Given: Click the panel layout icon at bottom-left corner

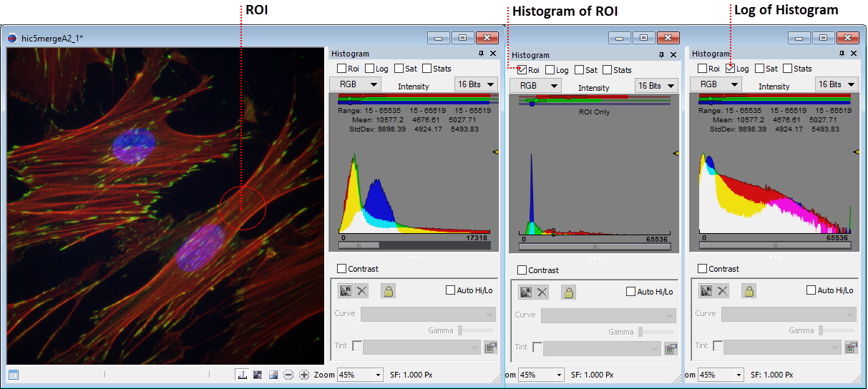Looking at the screenshot, I should 14,375.
